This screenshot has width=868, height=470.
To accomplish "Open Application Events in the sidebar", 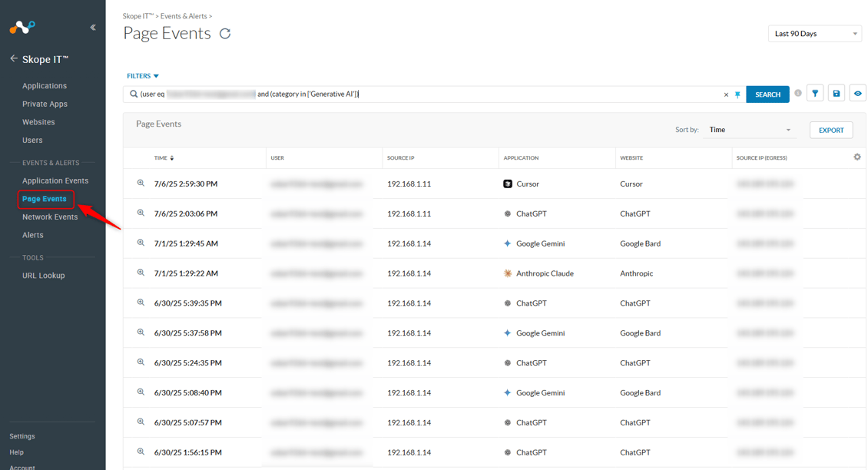I will click(x=55, y=181).
